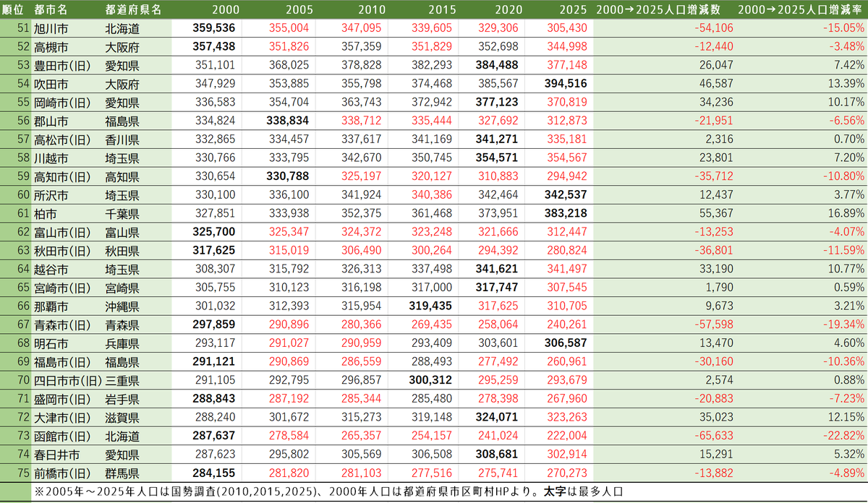Select the 大津市(旧) city cell
Viewport: 868px width, 503px height.
click(x=62, y=417)
